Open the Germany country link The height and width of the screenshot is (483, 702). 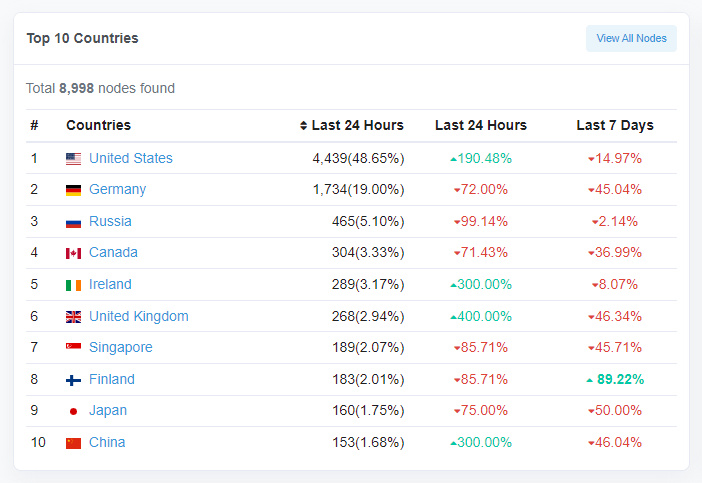click(x=117, y=189)
